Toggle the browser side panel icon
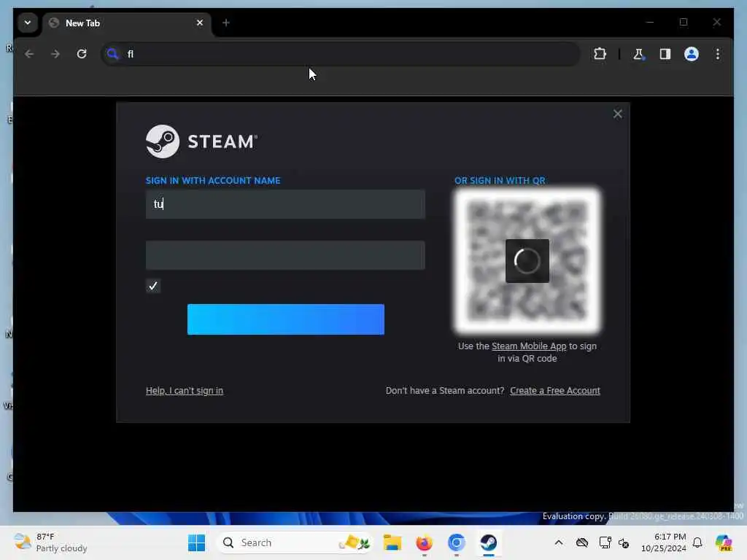This screenshot has width=747, height=560. tap(665, 54)
